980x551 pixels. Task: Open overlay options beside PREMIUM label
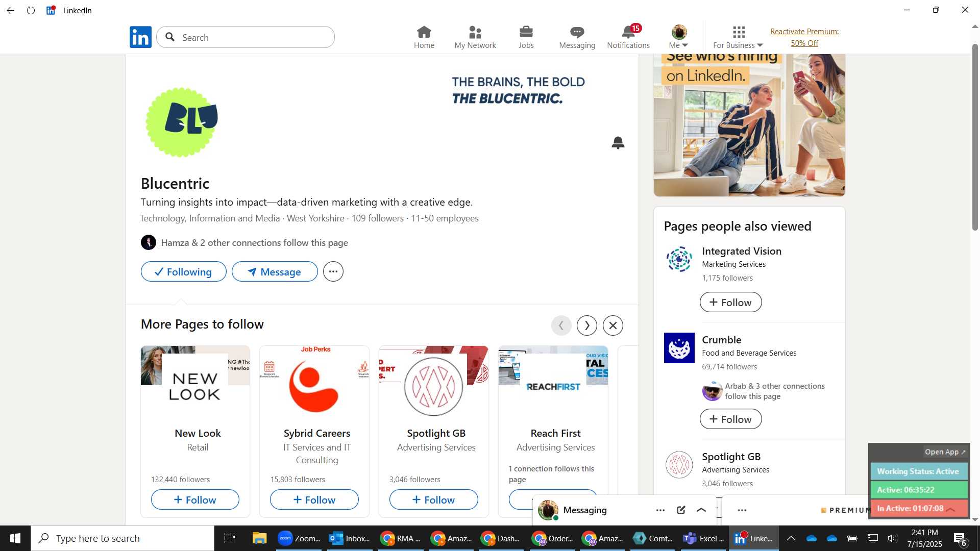click(x=742, y=510)
